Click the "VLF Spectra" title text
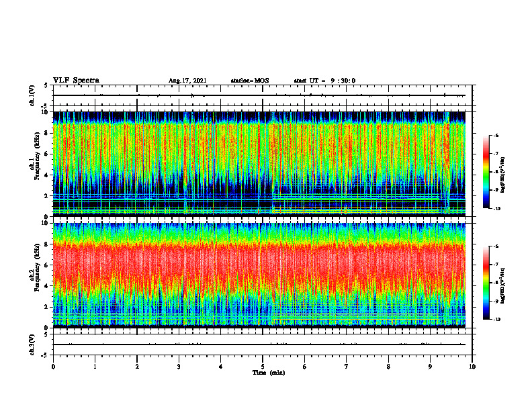 tap(76, 81)
